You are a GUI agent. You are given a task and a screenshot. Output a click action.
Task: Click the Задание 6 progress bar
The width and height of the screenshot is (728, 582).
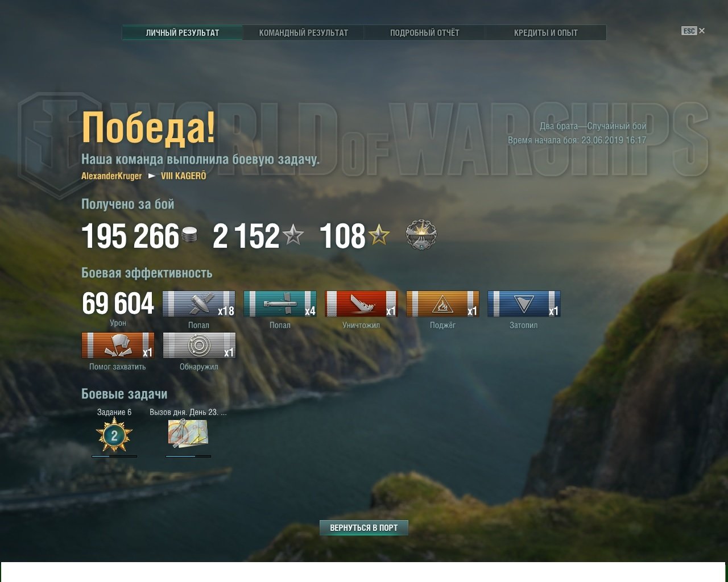pos(114,456)
